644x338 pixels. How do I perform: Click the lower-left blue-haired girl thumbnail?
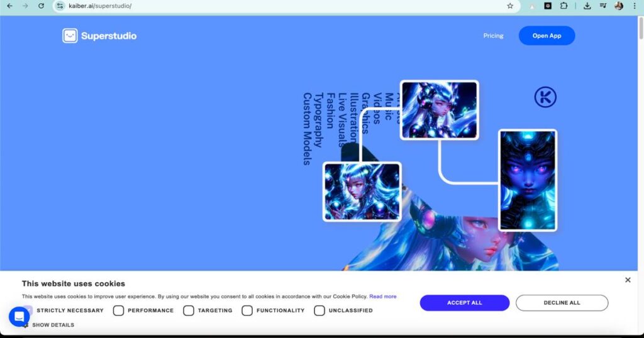(x=362, y=192)
